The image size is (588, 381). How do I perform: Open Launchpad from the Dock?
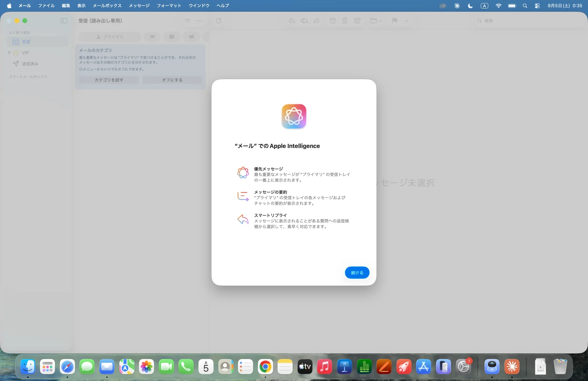tap(47, 367)
